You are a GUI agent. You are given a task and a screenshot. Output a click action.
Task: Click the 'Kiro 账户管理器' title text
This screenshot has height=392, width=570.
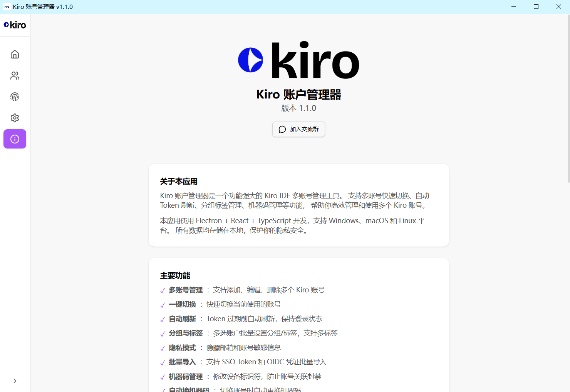click(x=299, y=95)
